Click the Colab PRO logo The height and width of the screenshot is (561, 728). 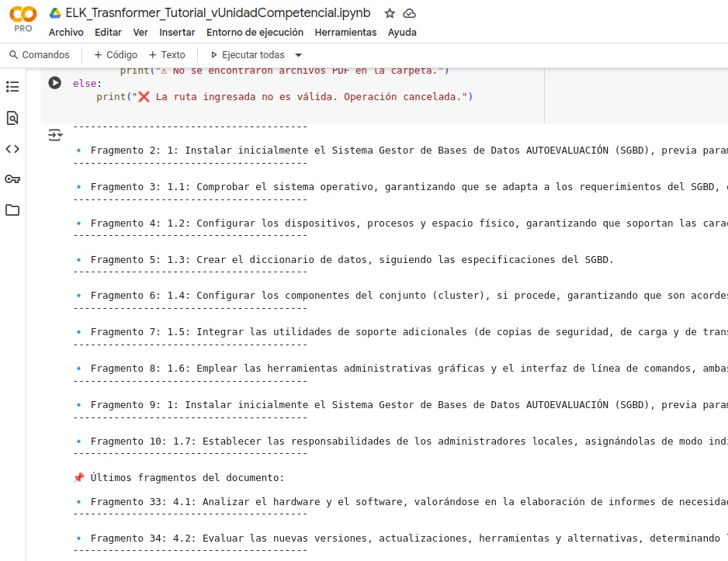coord(23,19)
